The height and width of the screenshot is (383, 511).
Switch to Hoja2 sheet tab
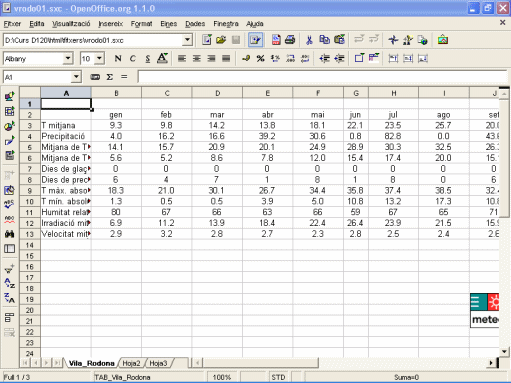pyautogui.click(x=131, y=363)
